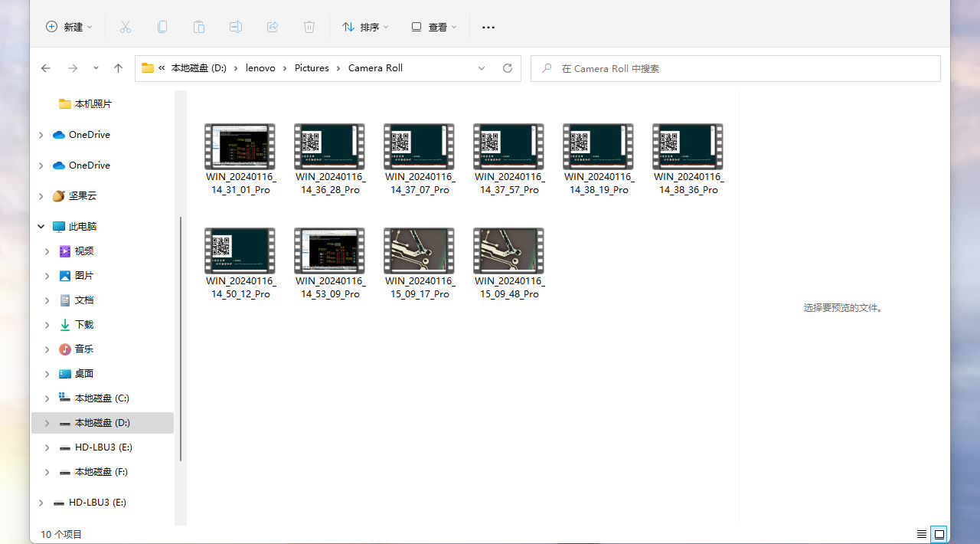Expand the 视频 folder node
This screenshot has width=980, height=544.
coord(47,251)
